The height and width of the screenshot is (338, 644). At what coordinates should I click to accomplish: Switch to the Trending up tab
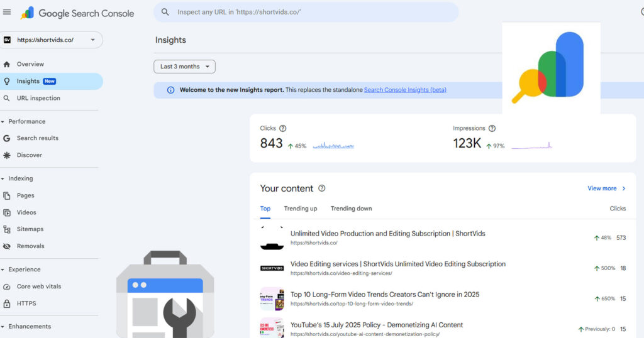(301, 209)
